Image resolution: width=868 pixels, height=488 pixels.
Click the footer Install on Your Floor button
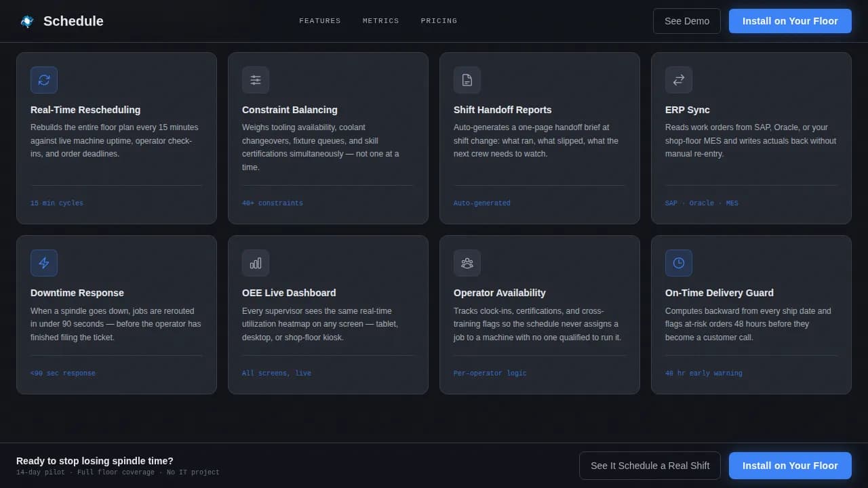pyautogui.click(x=790, y=466)
